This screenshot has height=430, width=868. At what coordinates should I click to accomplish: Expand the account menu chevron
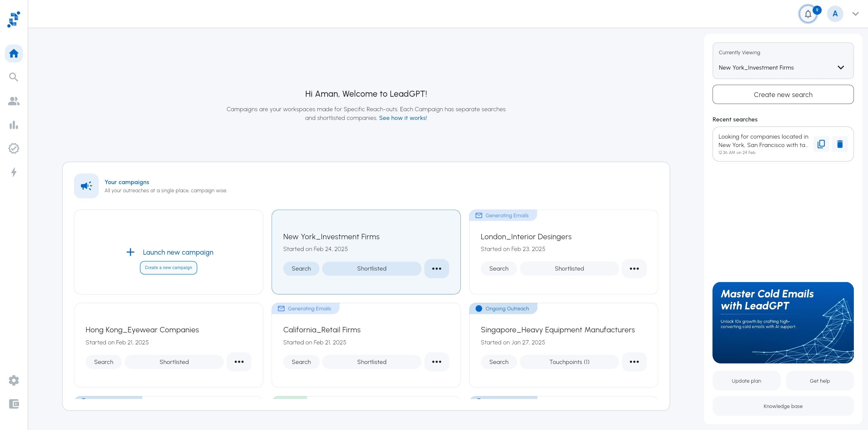[x=856, y=14]
